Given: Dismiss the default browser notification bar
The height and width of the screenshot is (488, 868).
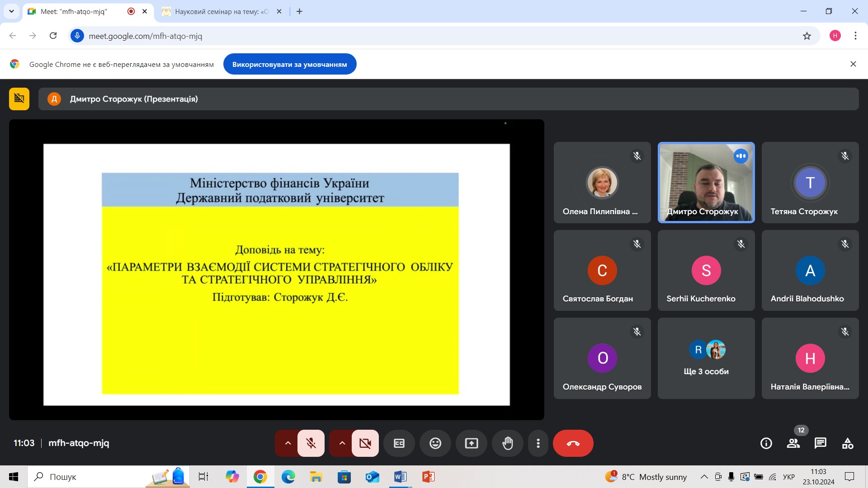Looking at the screenshot, I should [x=853, y=64].
